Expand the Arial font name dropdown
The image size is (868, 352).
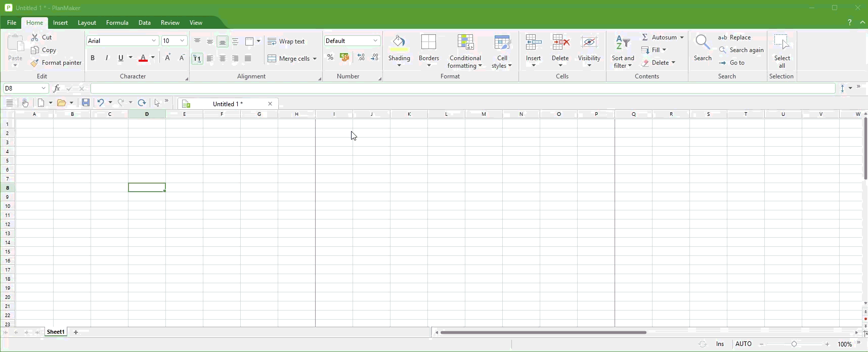coord(154,41)
